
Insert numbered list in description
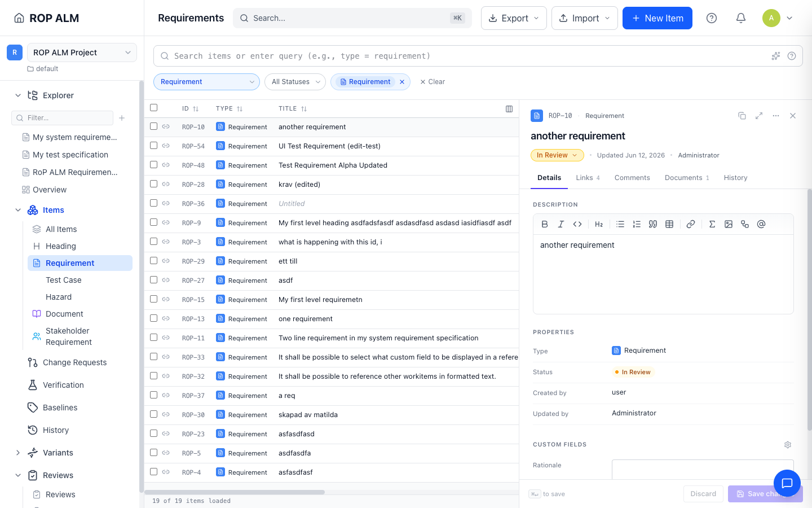coord(637,224)
